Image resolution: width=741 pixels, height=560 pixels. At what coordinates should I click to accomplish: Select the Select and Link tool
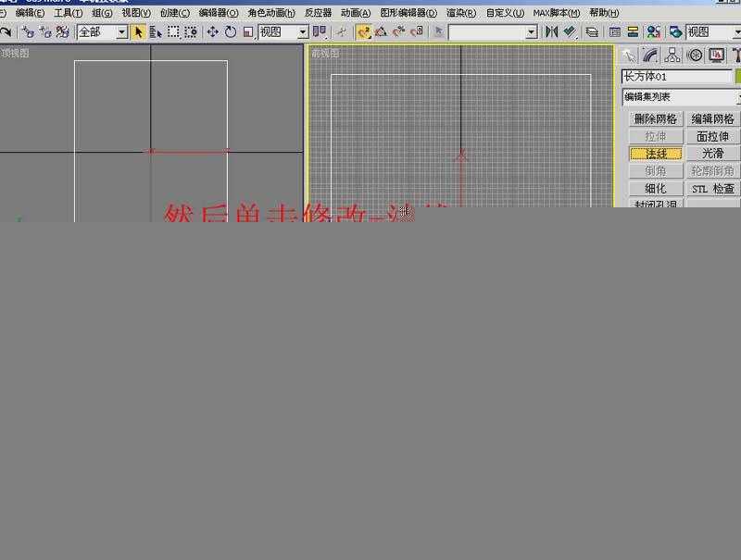point(28,32)
